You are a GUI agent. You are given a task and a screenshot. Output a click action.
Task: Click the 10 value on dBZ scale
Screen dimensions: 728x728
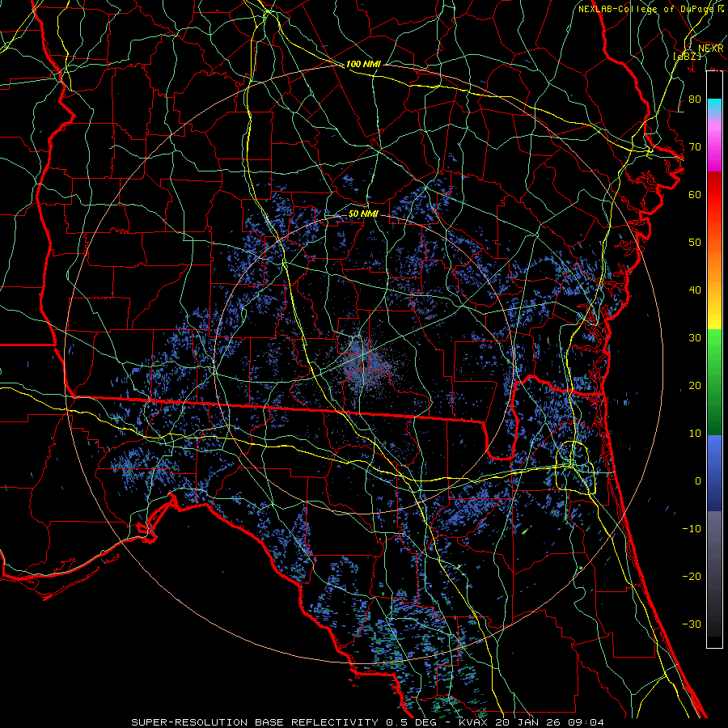click(x=695, y=434)
